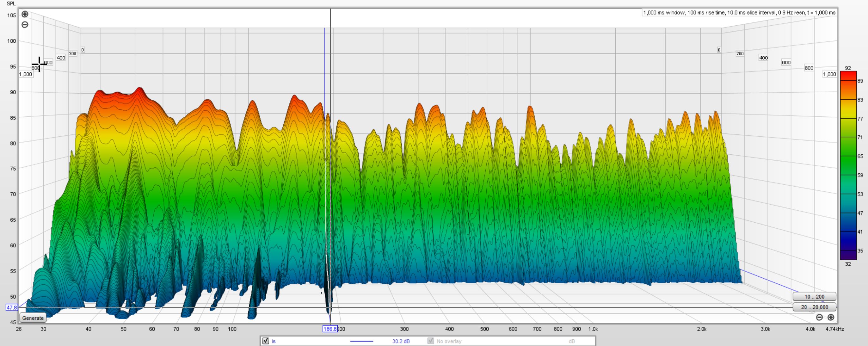
Task: Click the '300' frequency axis label
Action: [x=404, y=329]
